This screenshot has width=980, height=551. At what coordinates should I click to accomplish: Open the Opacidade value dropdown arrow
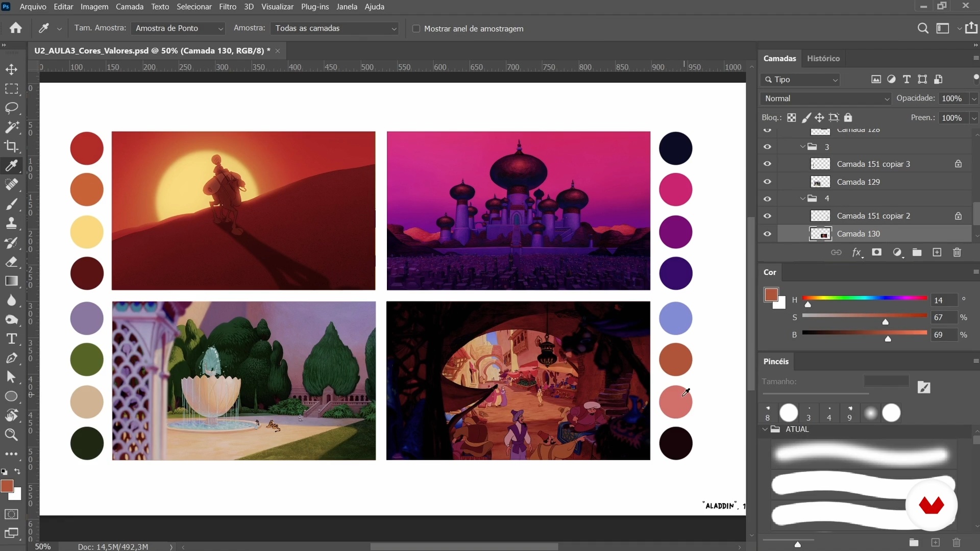(974, 98)
